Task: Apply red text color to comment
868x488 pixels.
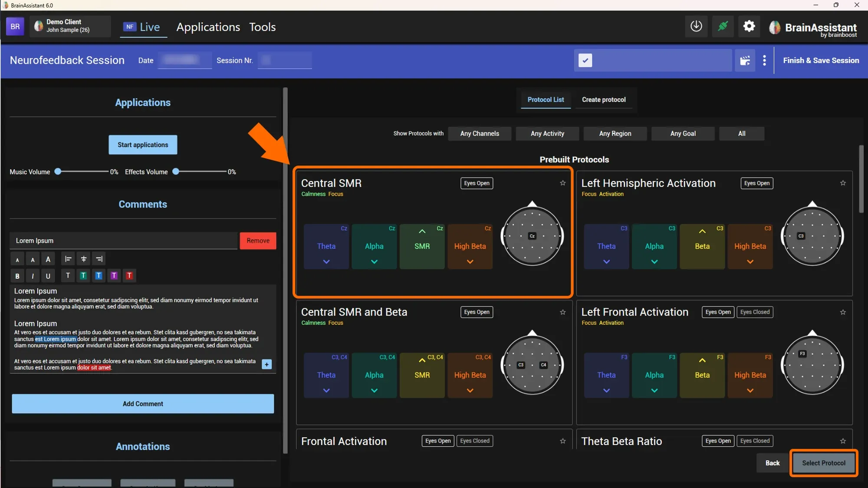Action: (129, 275)
